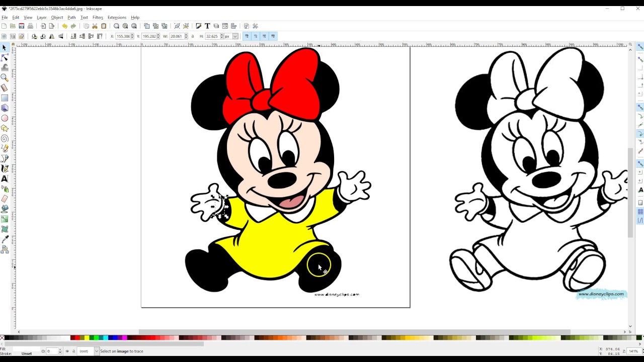Open the Filters menu
Image resolution: width=644 pixels, height=362 pixels.
pyautogui.click(x=98, y=18)
